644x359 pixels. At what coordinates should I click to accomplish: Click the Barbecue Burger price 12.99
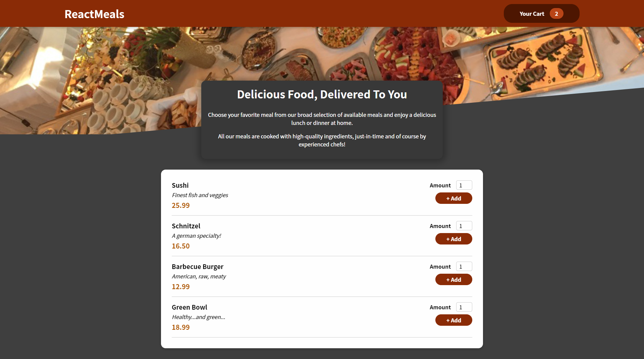180,286
